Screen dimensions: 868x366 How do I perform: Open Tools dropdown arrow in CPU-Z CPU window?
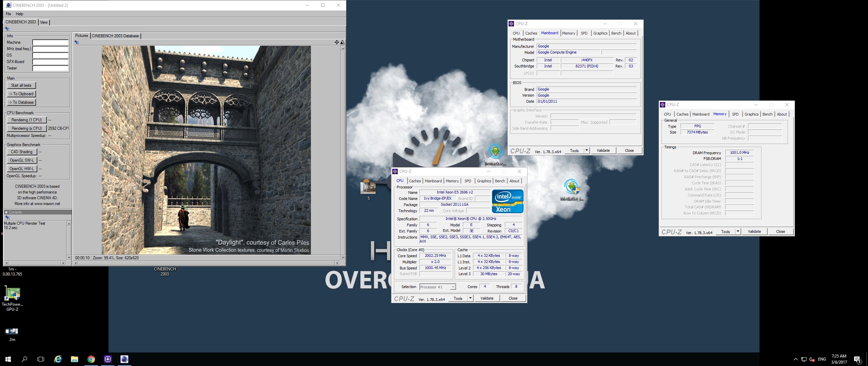pyautogui.click(x=470, y=298)
